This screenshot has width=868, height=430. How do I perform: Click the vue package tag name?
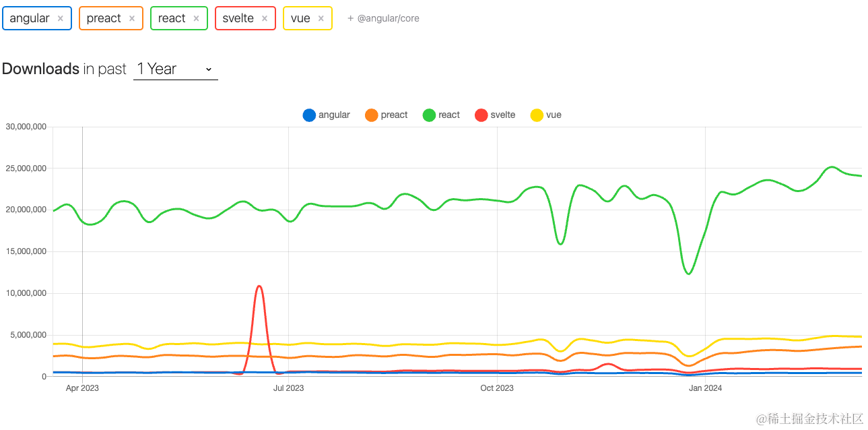[300, 18]
